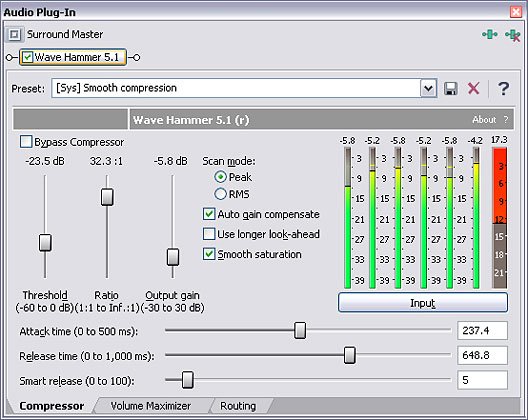Open plug-in help question mark icon
Image resolution: width=528 pixels, height=420 pixels.
[x=503, y=89]
